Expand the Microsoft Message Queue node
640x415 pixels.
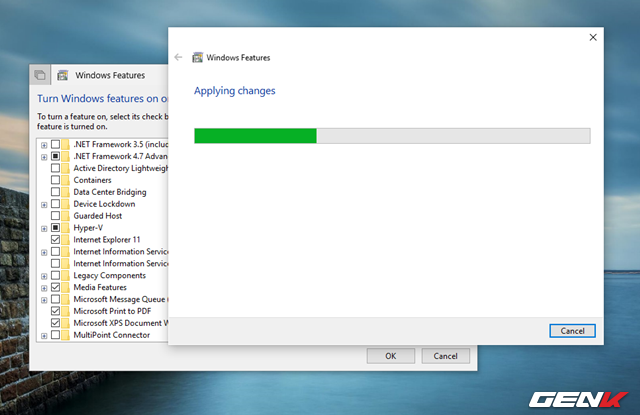point(44,300)
